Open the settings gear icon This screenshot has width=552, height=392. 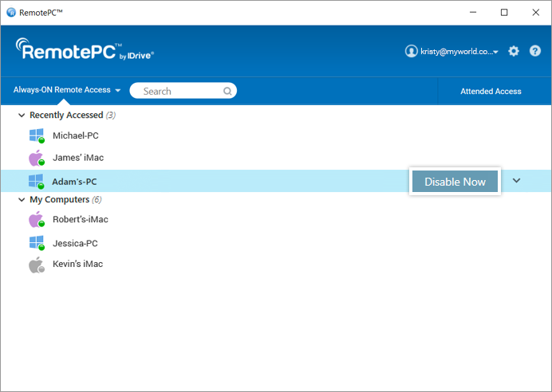514,51
